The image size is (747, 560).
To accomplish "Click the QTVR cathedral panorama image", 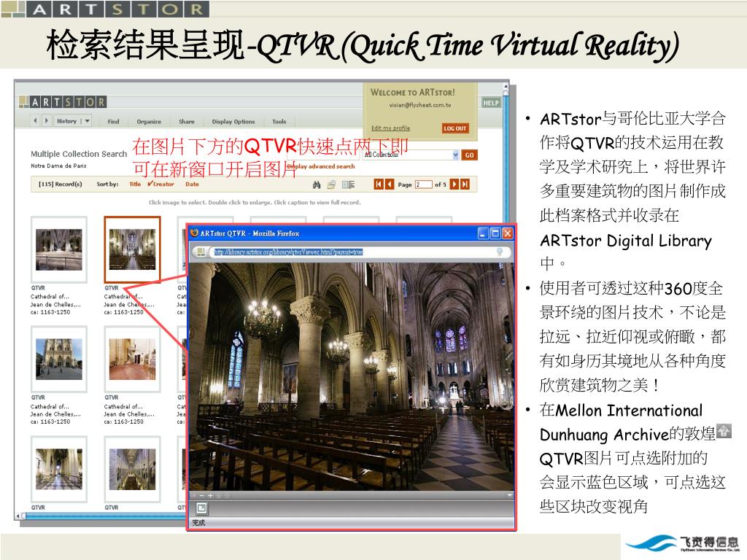I will [352, 376].
